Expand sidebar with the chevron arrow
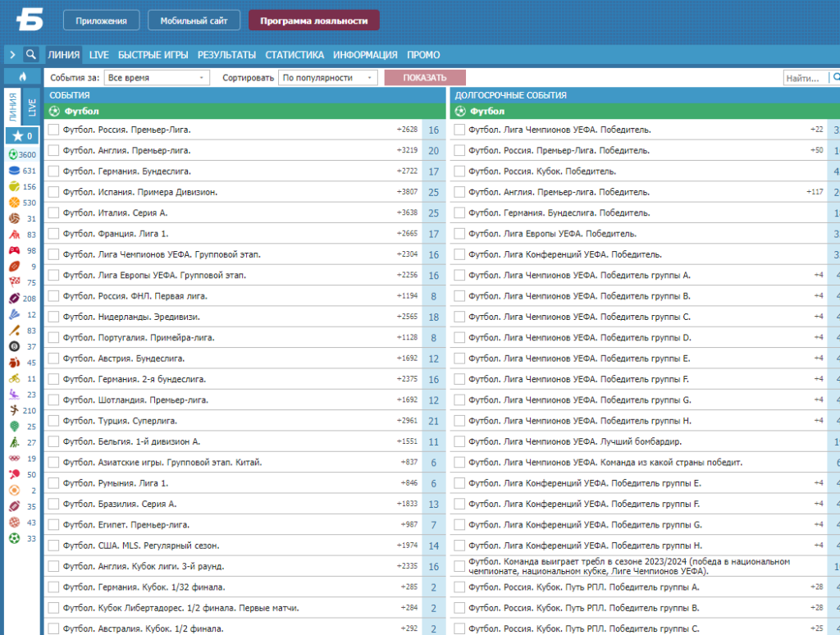This screenshot has height=635, width=840. pos(12,55)
